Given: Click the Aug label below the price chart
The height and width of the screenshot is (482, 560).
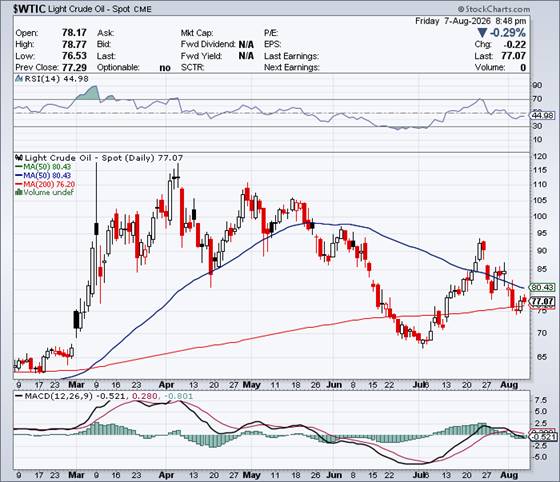Looking at the screenshot, I should click(x=509, y=385).
